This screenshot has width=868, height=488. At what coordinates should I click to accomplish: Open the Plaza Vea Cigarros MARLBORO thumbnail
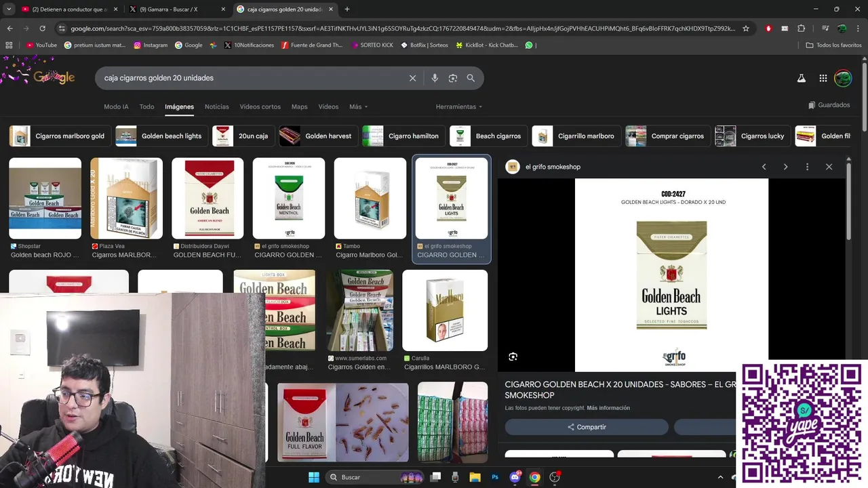pos(126,199)
